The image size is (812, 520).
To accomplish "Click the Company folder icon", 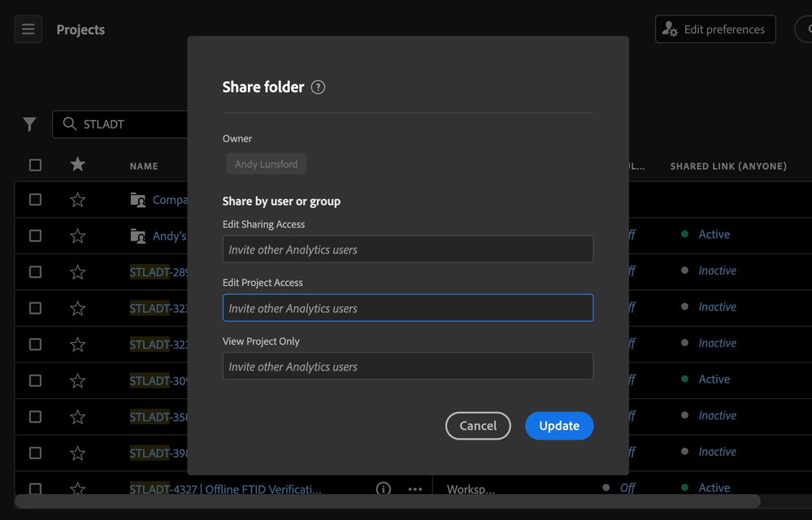I will pyautogui.click(x=138, y=200).
